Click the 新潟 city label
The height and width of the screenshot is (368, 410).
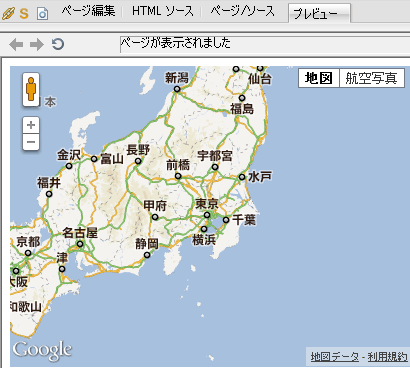click(x=177, y=78)
